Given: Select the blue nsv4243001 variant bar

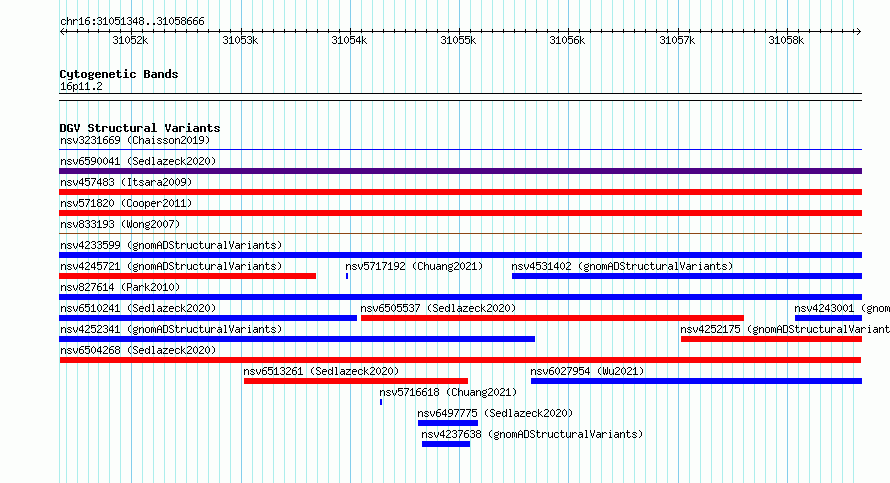Looking at the screenshot, I should pos(828,318).
